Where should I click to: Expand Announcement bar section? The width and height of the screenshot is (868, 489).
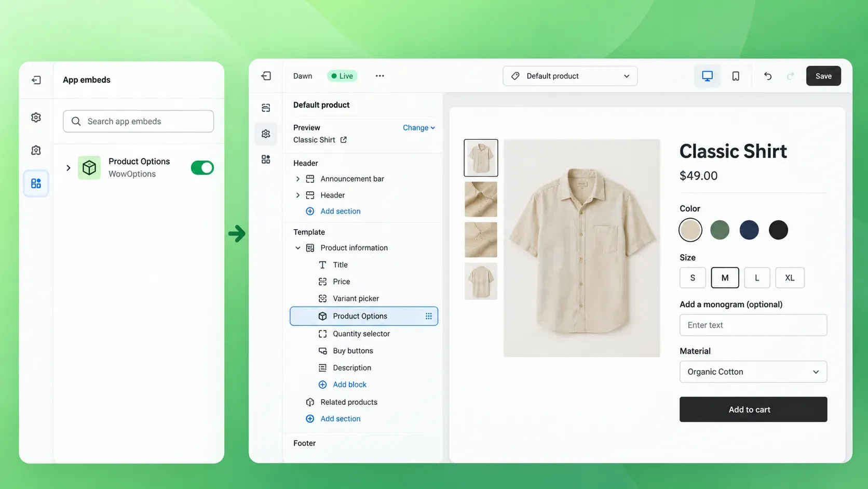(x=297, y=179)
